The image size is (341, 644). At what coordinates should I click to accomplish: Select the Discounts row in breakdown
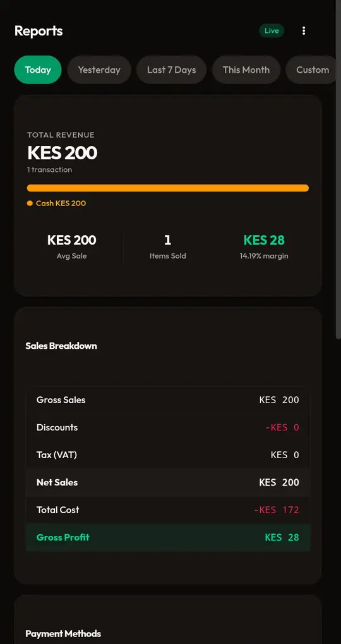pos(168,428)
